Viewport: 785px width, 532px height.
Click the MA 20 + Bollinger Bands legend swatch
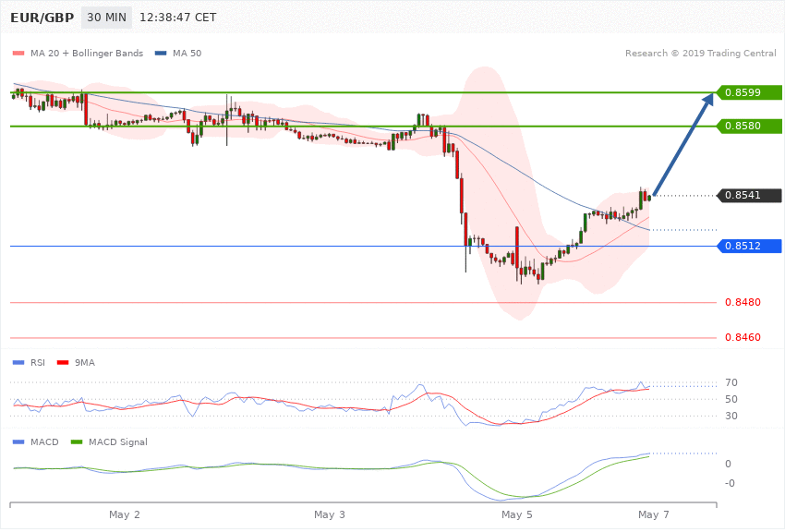pos(18,53)
